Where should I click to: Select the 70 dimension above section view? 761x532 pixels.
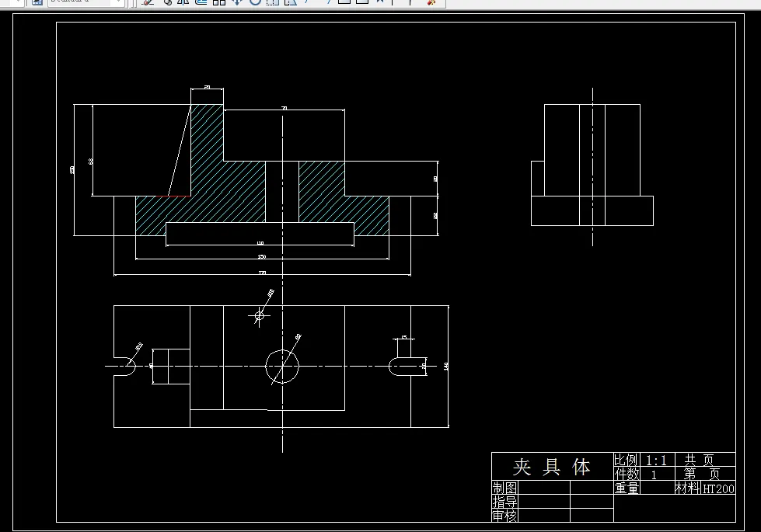(x=285, y=108)
